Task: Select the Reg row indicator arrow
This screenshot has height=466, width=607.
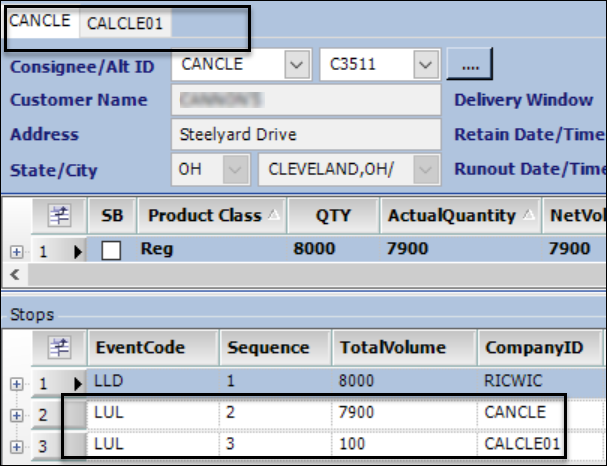Action: click(x=77, y=251)
